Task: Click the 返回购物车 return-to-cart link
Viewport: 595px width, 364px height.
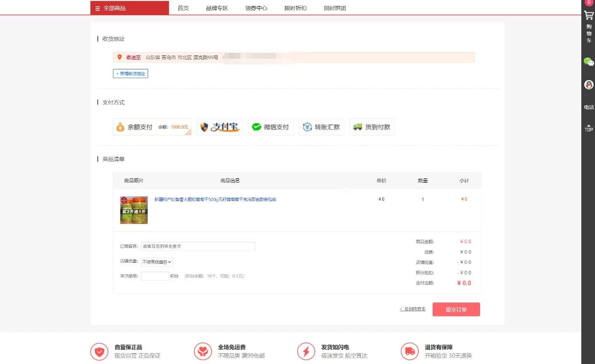Action: (413, 309)
